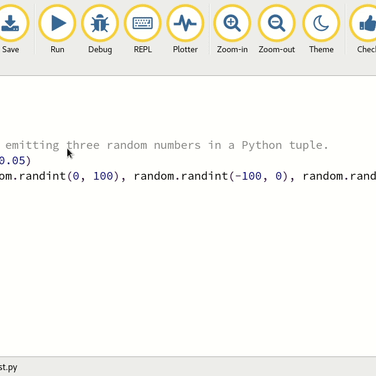Click the Check thumbs-up button
376x376 pixels.
coord(363,29)
